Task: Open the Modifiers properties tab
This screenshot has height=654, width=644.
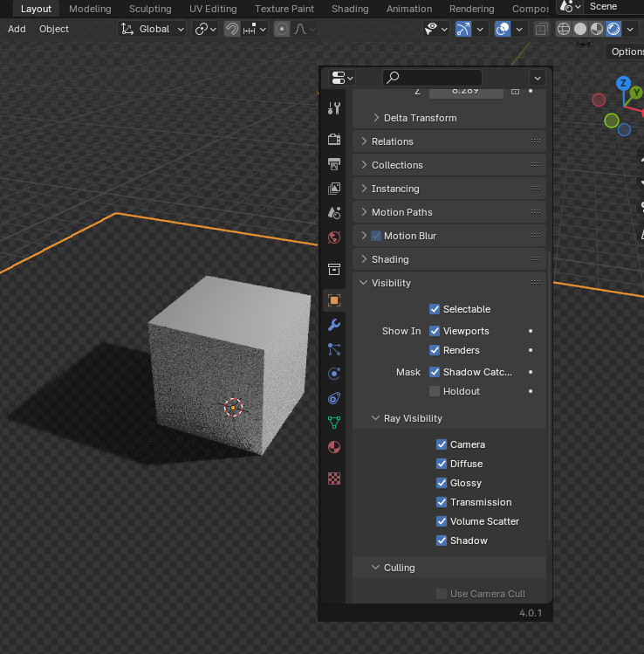Action: [334, 325]
